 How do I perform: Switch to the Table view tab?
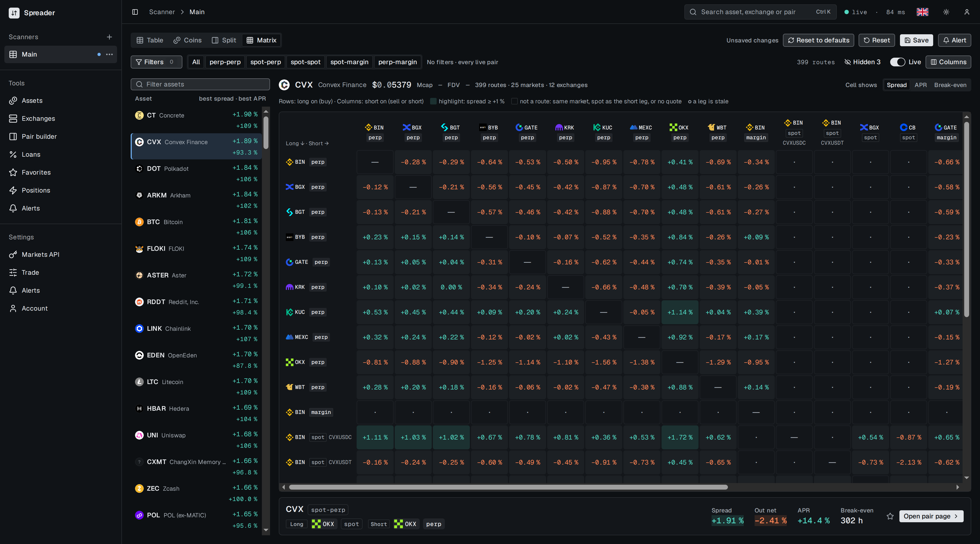click(x=150, y=40)
